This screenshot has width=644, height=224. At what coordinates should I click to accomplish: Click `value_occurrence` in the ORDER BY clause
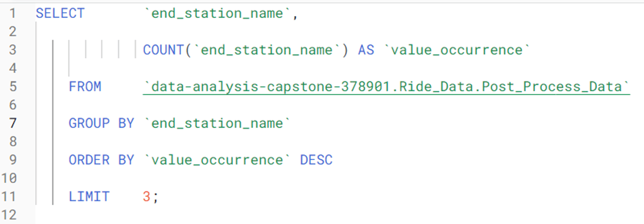coord(217,160)
